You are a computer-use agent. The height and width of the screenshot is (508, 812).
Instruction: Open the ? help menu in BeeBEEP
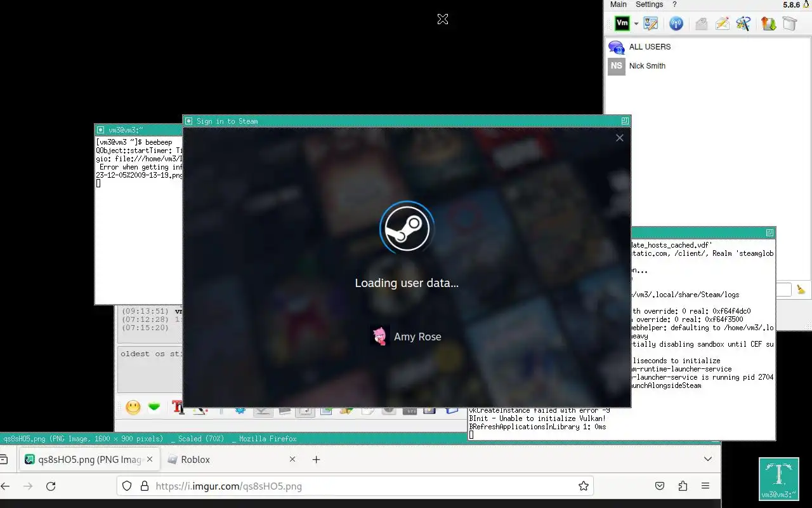point(674,4)
